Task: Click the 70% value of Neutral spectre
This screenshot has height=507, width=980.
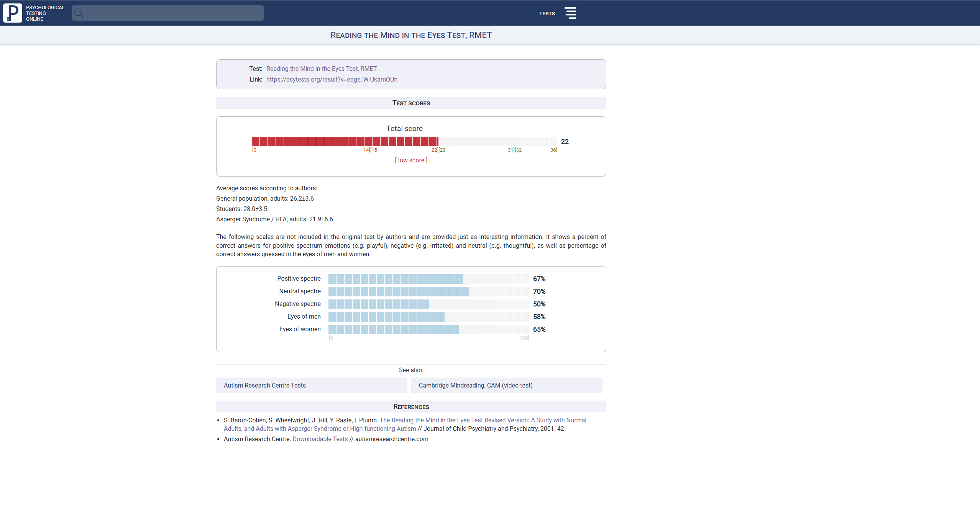Action: pos(539,291)
